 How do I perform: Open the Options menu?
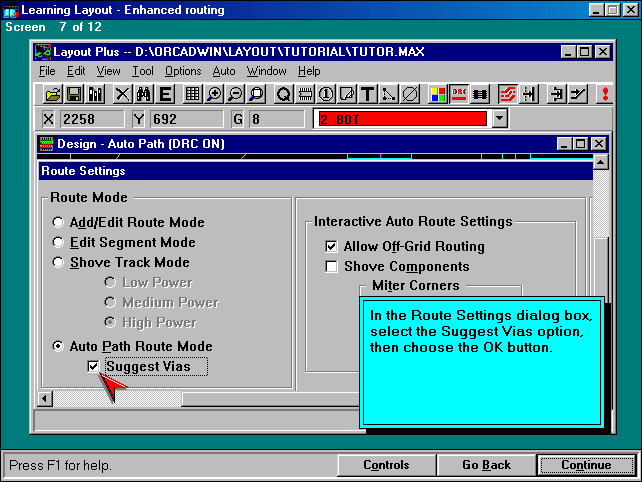(183, 71)
